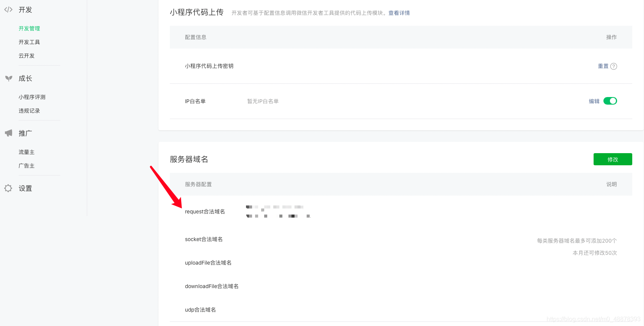
Task: Open 小程序评测 in the sidebar
Action: (x=32, y=97)
